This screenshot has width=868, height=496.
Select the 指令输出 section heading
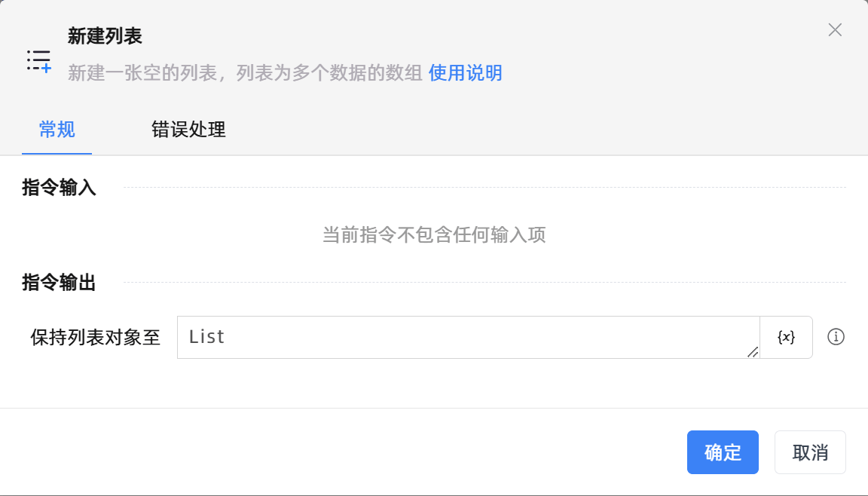point(60,283)
